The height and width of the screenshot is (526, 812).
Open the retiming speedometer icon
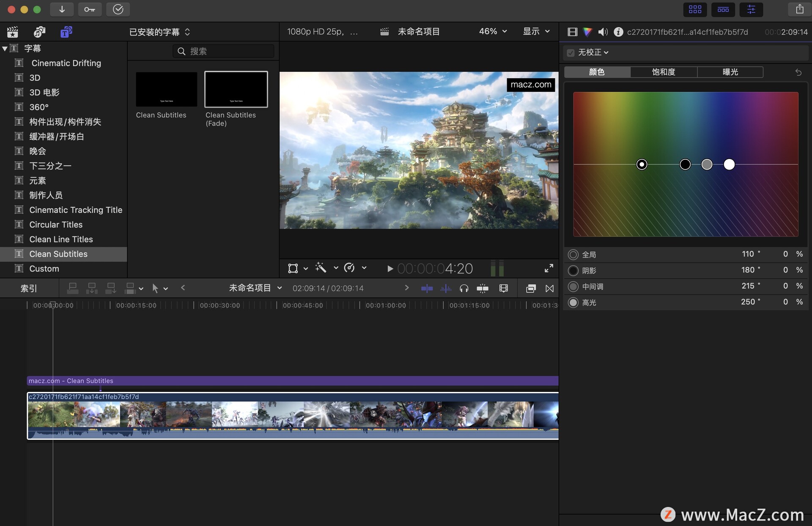tap(350, 268)
